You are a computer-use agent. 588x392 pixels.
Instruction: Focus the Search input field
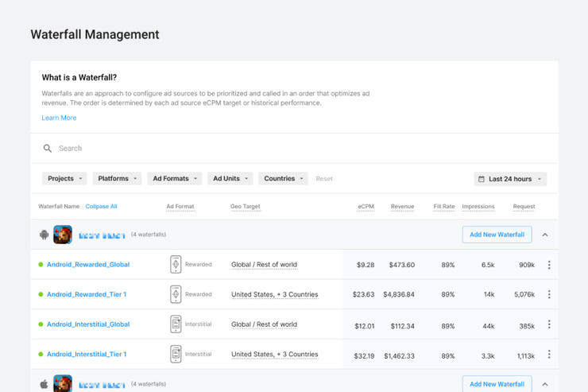pyautogui.click(x=238, y=149)
